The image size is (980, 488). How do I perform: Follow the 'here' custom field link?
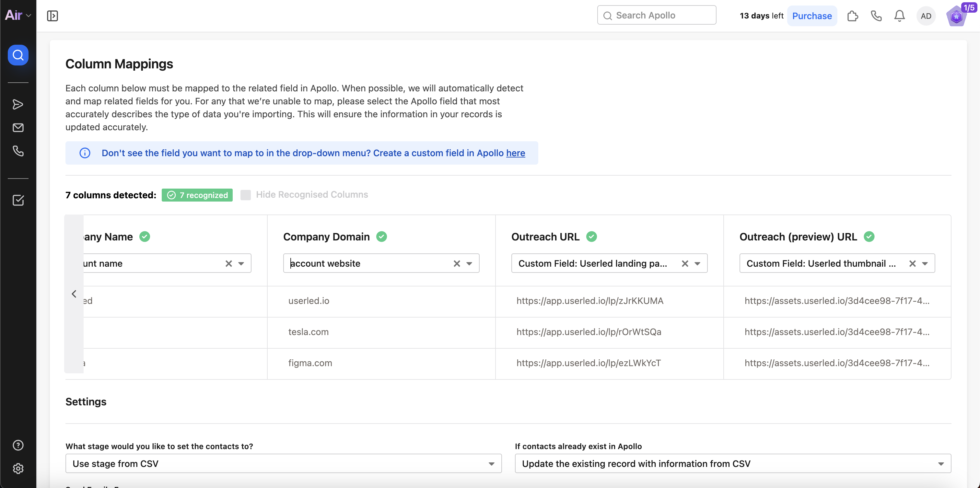pyautogui.click(x=516, y=153)
